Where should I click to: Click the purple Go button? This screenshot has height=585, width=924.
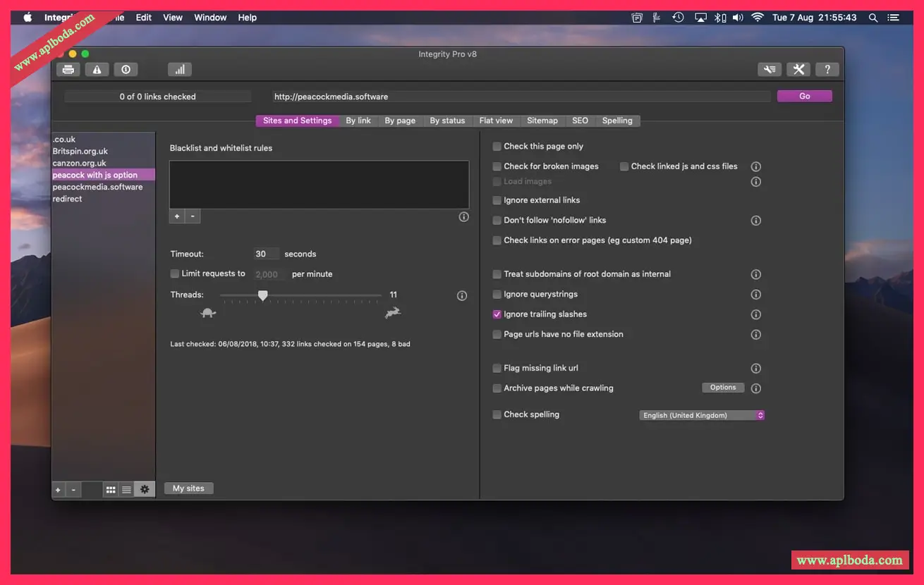pyautogui.click(x=805, y=97)
